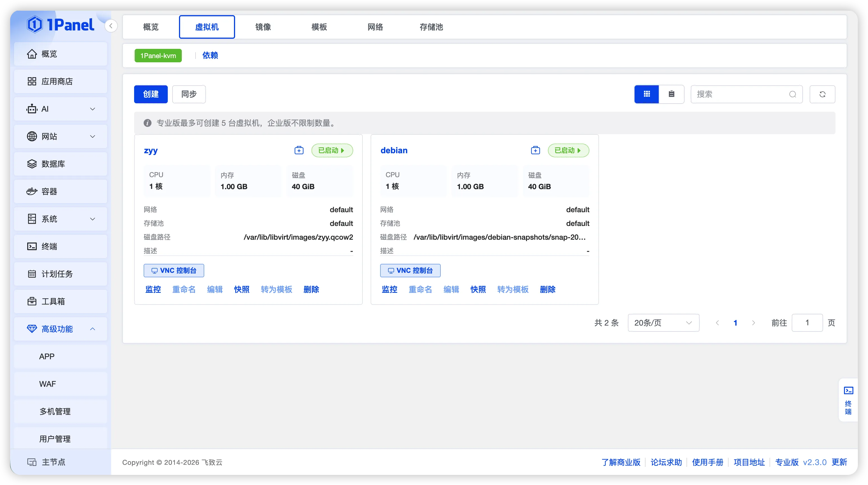Open 终端 terminal in sidebar
Image resolution: width=868 pixels, height=485 pixels.
point(61,246)
